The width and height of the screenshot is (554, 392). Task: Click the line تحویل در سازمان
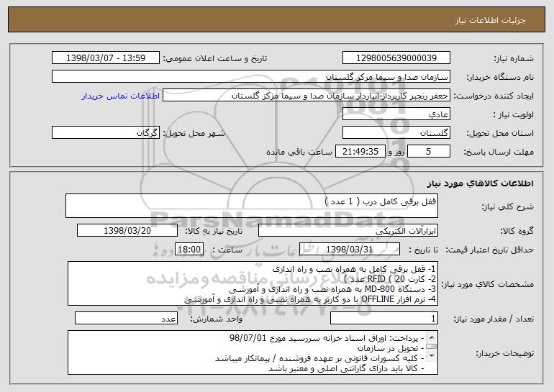[x=391, y=348]
